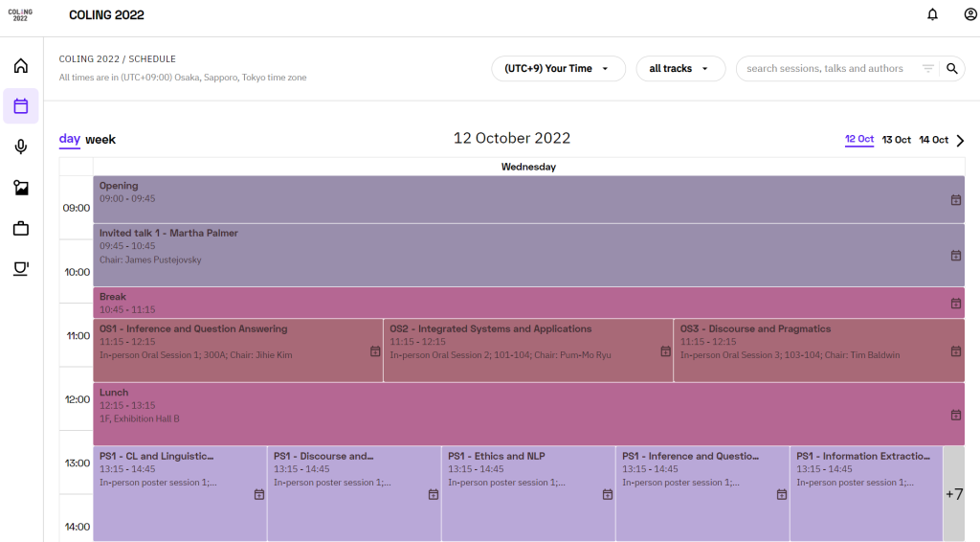Open PS1 - Discourse and poster session
This screenshot has height=542, width=980.
coord(354,494)
